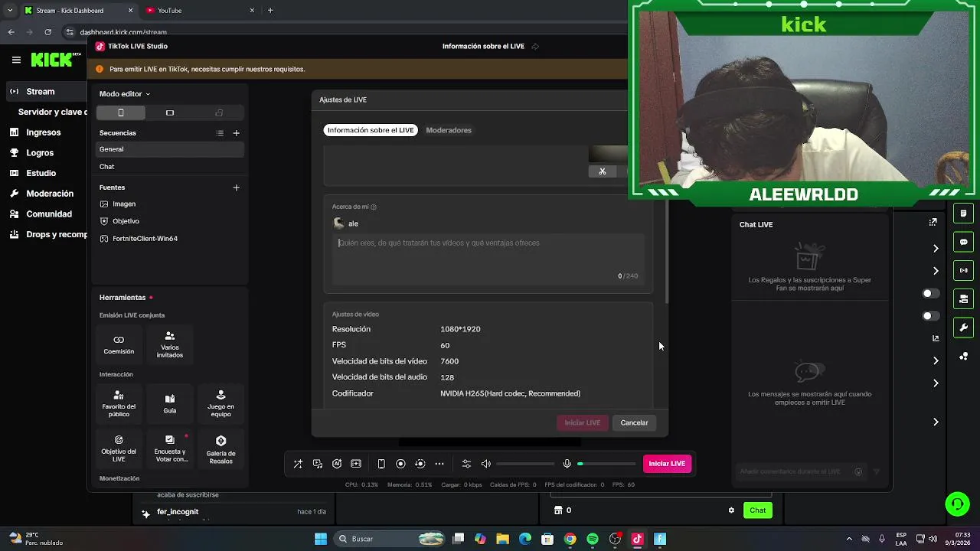This screenshot has height=551, width=980.
Task: Click the replay clip icon in bottom toolbar
Action: point(420,464)
